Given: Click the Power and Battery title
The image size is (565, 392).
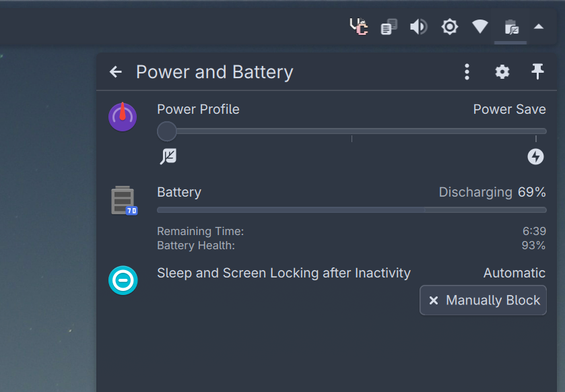Looking at the screenshot, I should point(214,72).
